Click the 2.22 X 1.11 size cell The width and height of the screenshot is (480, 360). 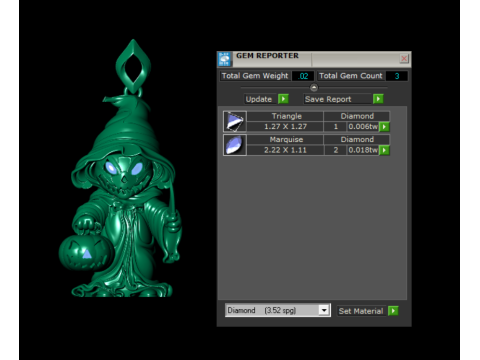(285, 150)
